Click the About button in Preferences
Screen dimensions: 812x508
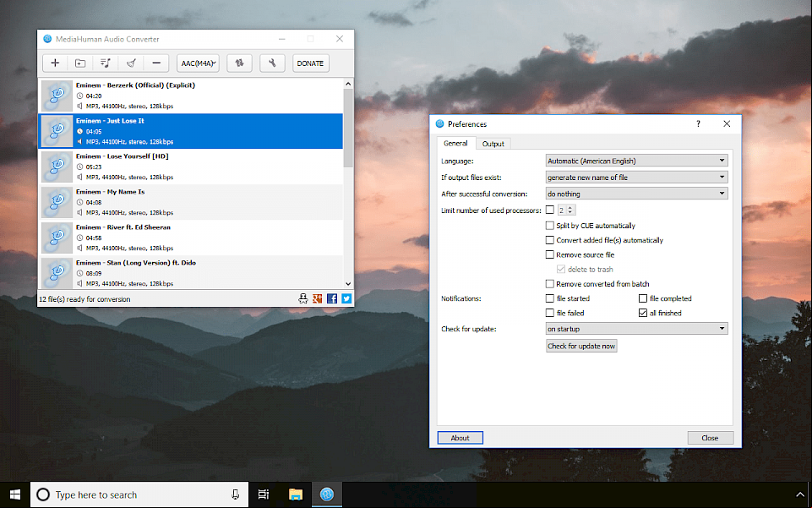coord(460,438)
